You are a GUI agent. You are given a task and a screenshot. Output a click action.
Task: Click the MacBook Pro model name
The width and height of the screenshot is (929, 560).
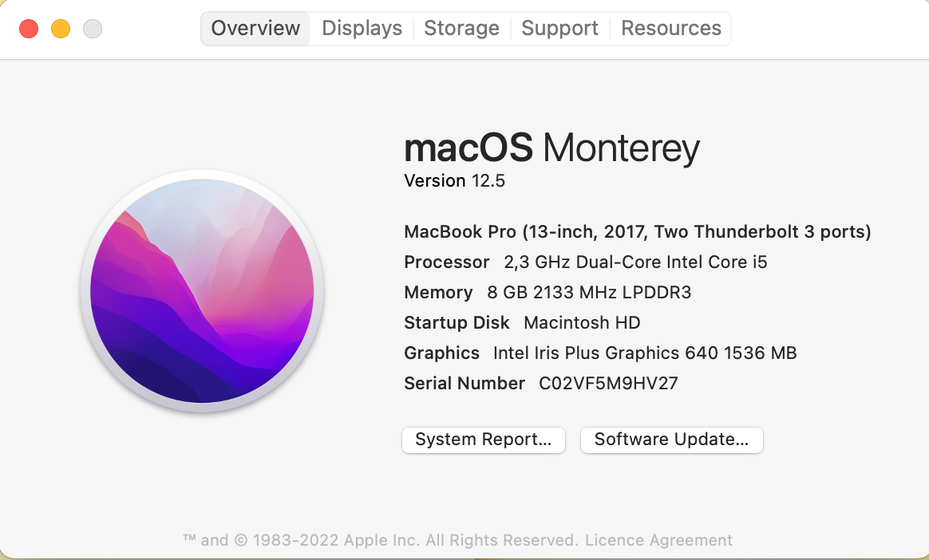pos(637,231)
